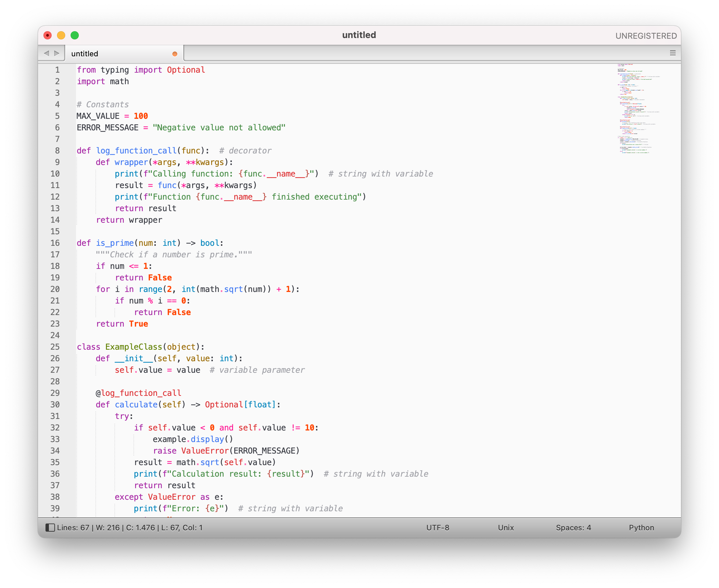Click line number 8 in the gutter
This screenshot has width=719, height=588.
57,151
